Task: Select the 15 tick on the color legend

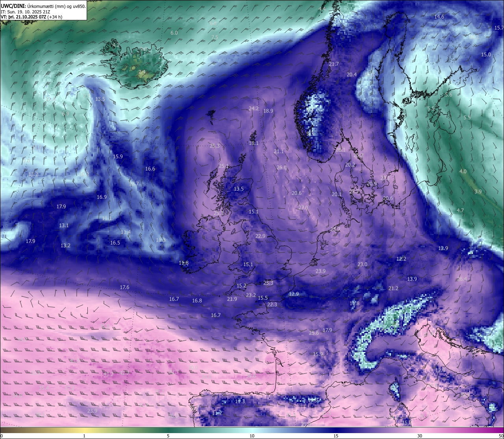Action: pos(336,436)
